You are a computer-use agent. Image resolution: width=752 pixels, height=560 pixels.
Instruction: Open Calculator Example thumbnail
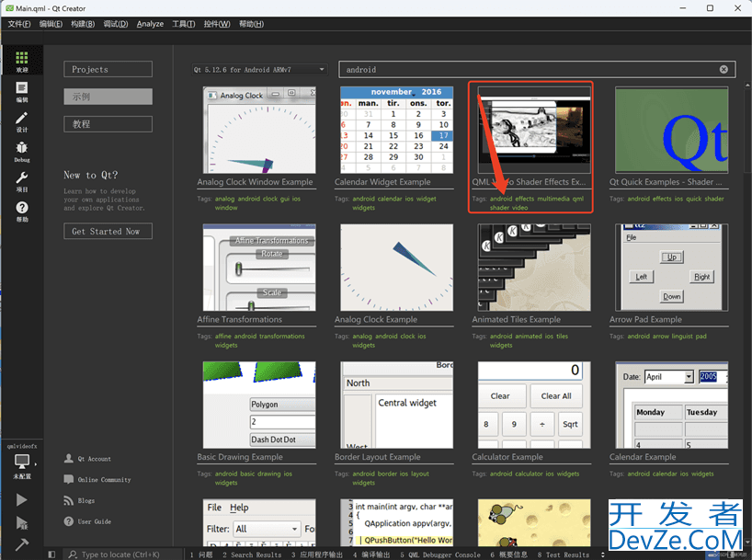click(534, 405)
